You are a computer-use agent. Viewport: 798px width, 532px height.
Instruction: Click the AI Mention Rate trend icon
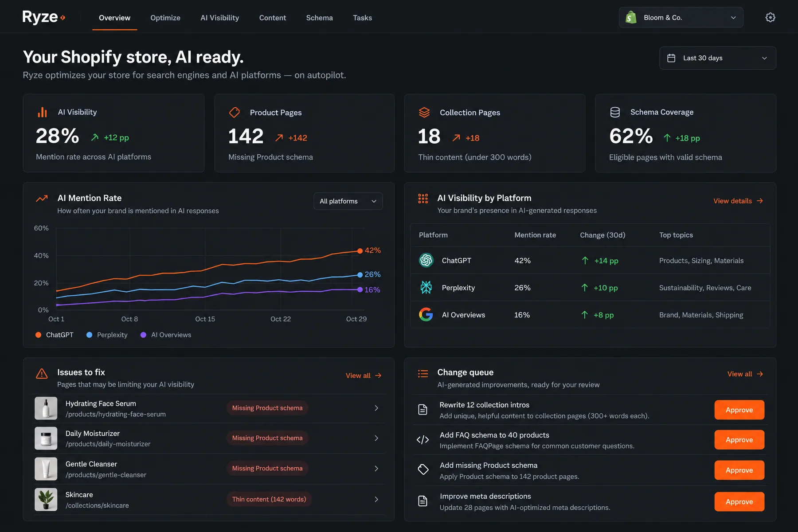coord(42,198)
